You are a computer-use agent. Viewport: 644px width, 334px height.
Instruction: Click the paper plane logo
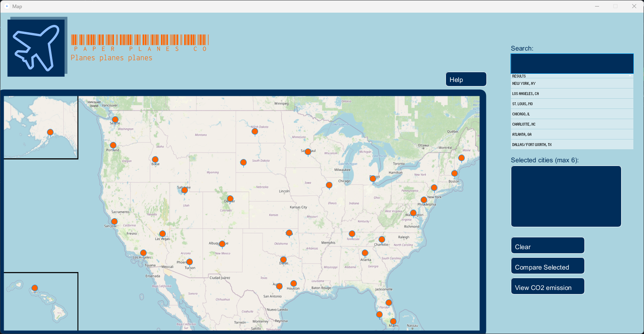(36, 48)
